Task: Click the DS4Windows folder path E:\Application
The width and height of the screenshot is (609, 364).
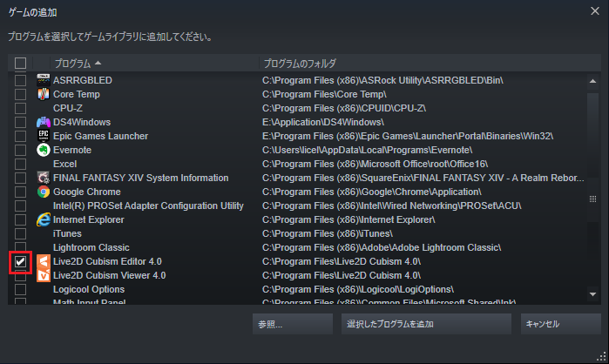Action: 323,122
